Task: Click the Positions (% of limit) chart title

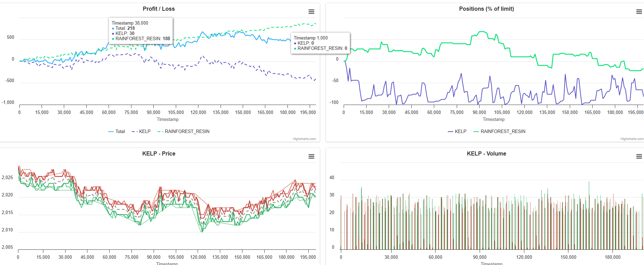Action: tap(487, 9)
